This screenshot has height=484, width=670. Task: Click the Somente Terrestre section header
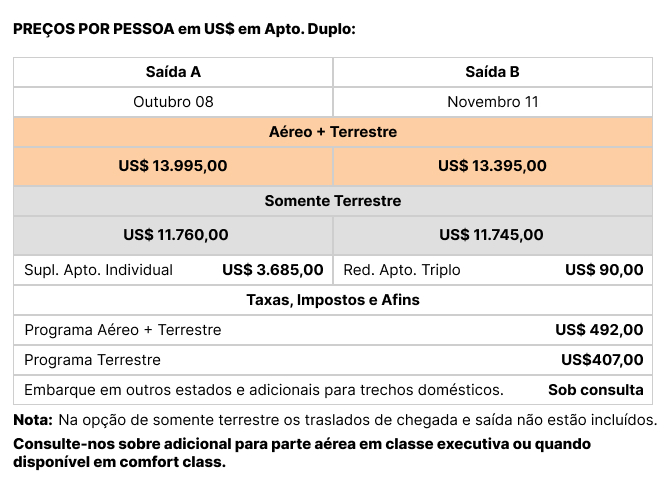tap(333, 201)
